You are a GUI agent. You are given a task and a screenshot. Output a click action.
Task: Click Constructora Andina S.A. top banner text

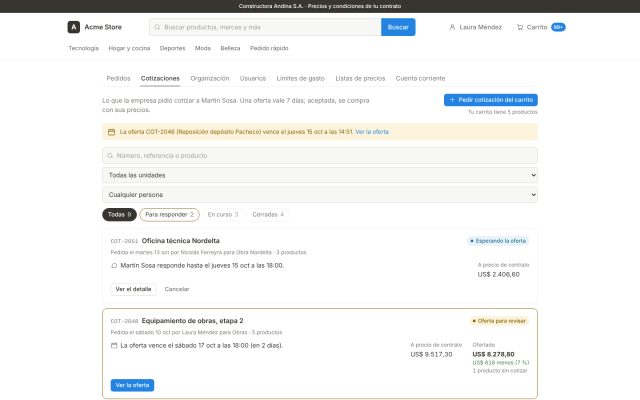(320, 6)
